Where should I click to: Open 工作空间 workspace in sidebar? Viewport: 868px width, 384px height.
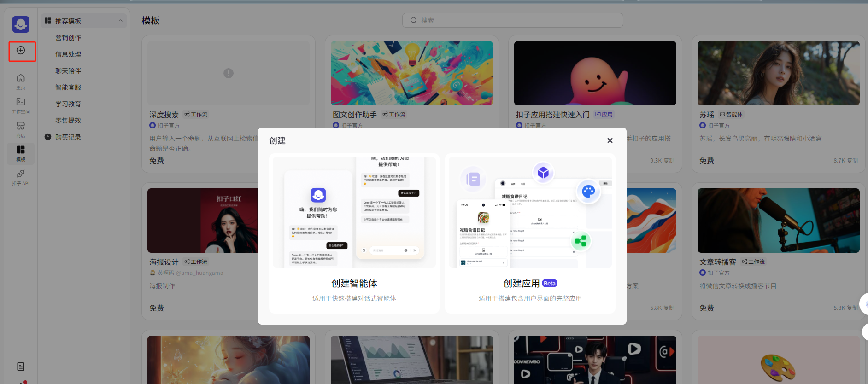[x=21, y=105]
